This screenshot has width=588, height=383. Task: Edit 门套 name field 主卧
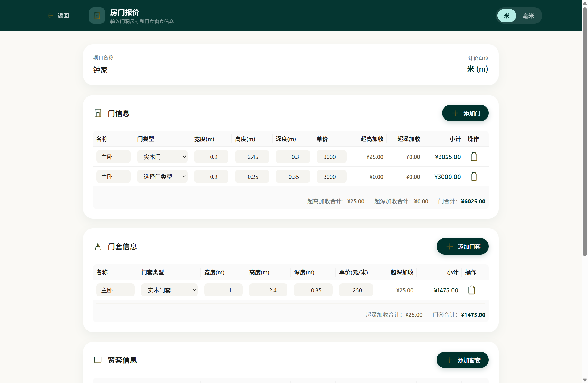115,290
